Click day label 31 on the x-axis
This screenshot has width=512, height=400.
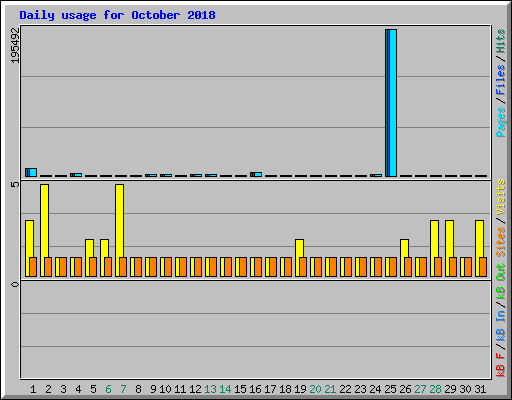click(x=480, y=389)
